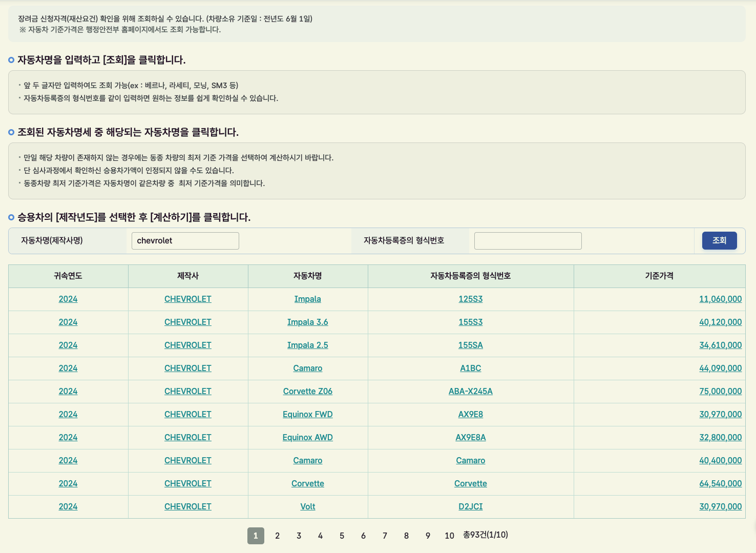
Task: Click the 자동차등록증의 형식번호 empty input field
Action: 528,241
